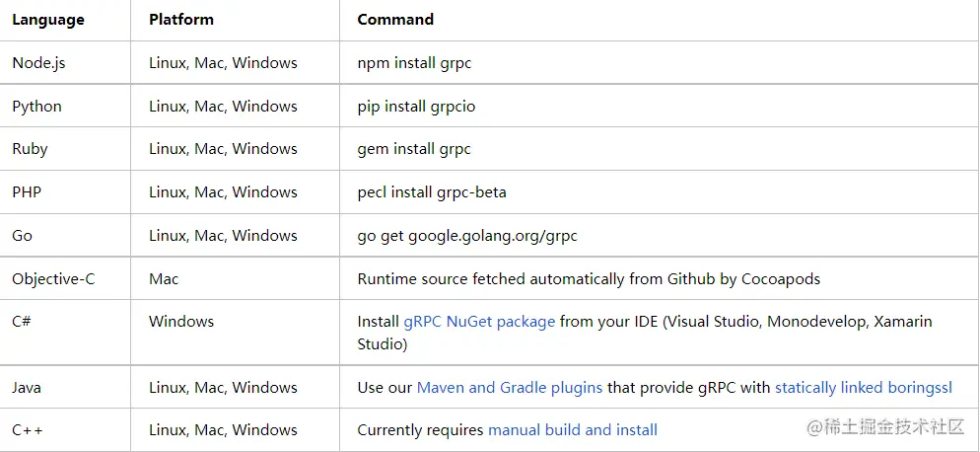This screenshot has height=452, width=980.
Task: Select the npm install grpc command text
Action: point(414,63)
